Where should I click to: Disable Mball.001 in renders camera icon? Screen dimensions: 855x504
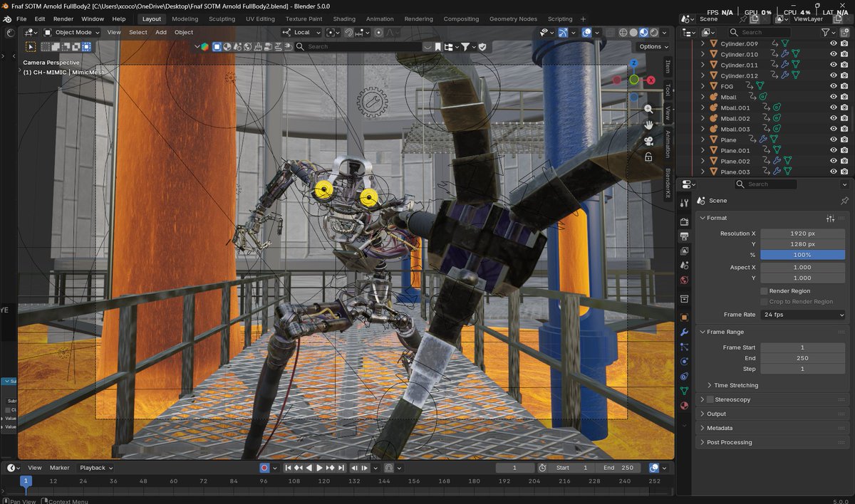click(x=845, y=107)
